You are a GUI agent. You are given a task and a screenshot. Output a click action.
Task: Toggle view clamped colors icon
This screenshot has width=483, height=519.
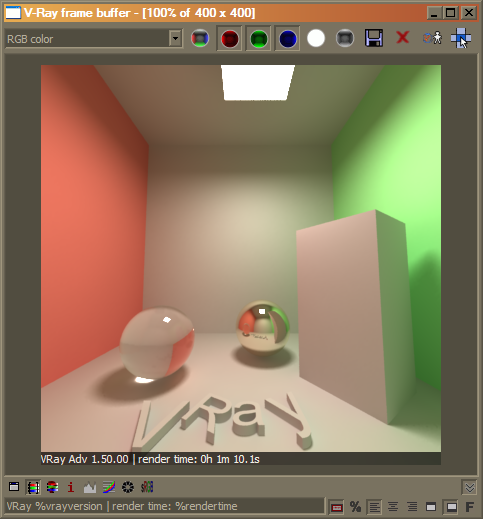click(x=52, y=487)
